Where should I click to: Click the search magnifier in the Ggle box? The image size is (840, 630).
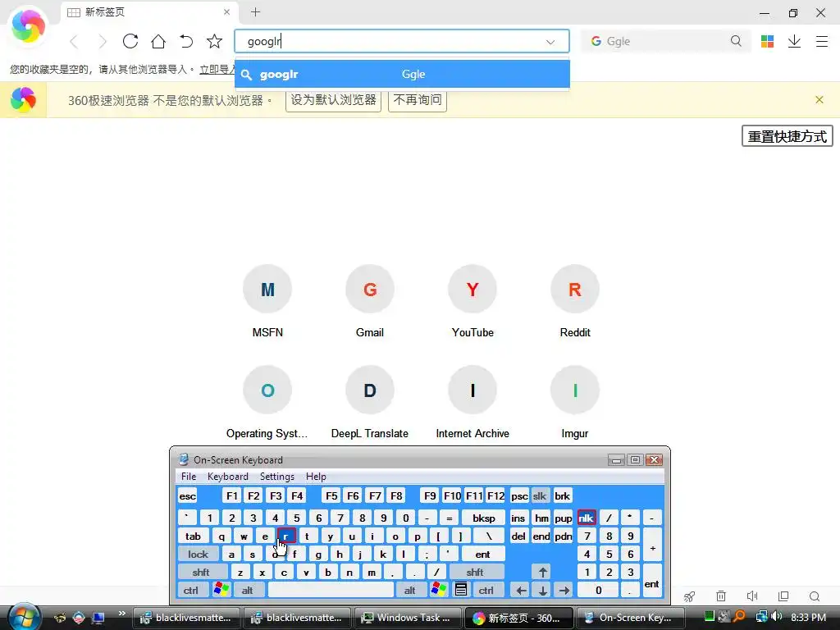[736, 41]
